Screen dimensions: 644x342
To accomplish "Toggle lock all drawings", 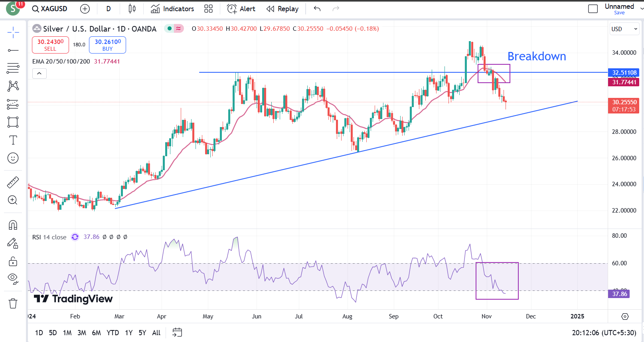I will [13, 262].
